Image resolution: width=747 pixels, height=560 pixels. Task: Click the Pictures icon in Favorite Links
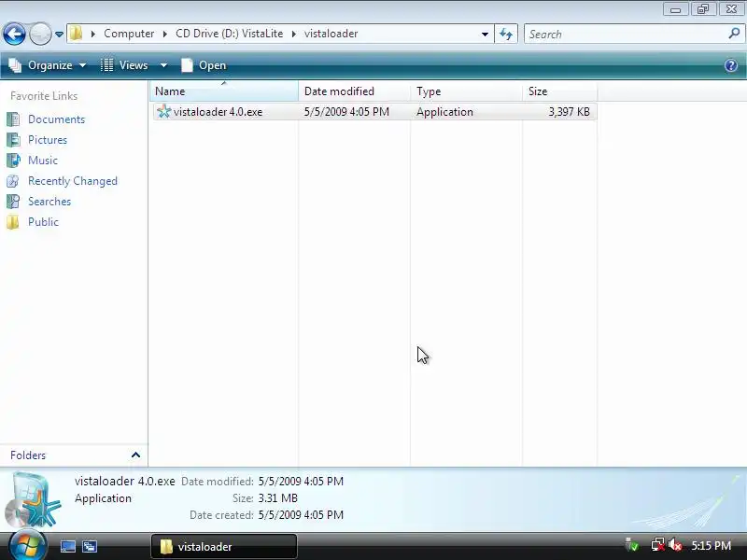[x=13, y=139]
